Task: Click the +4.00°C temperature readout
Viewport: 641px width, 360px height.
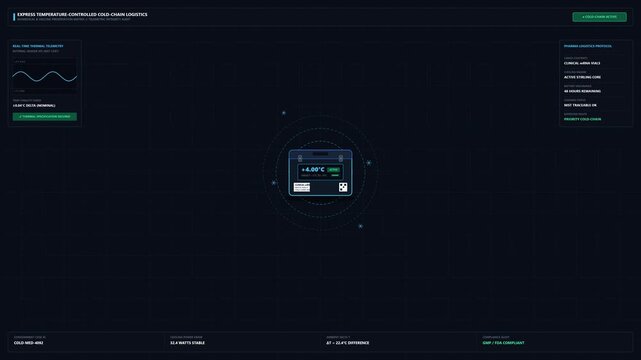Action: (313, 170)
